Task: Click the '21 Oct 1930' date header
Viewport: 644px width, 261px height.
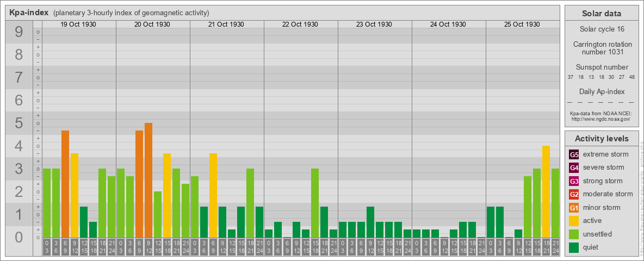Action: [226, 24]
